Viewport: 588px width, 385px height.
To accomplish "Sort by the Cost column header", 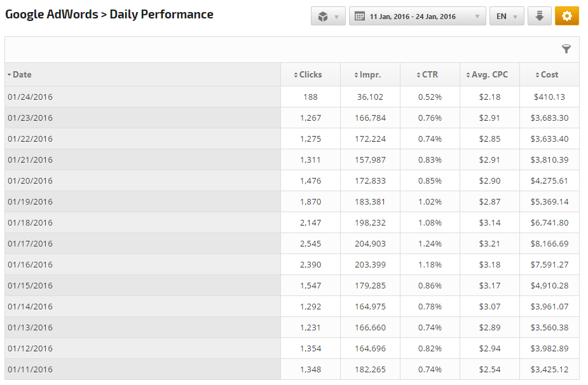I will pyautogui.click(x=549, y=74).
